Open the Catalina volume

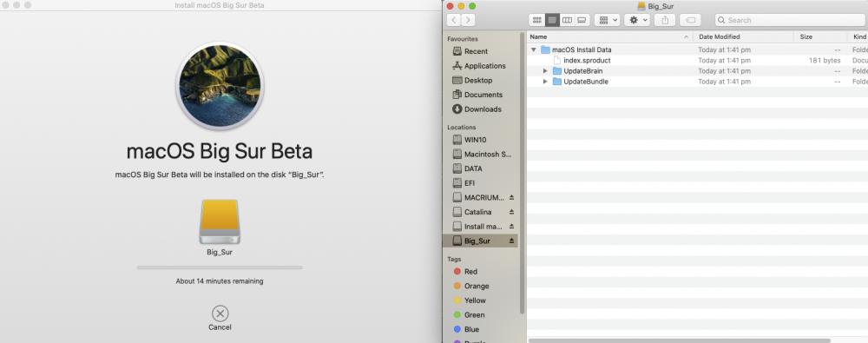477,212
